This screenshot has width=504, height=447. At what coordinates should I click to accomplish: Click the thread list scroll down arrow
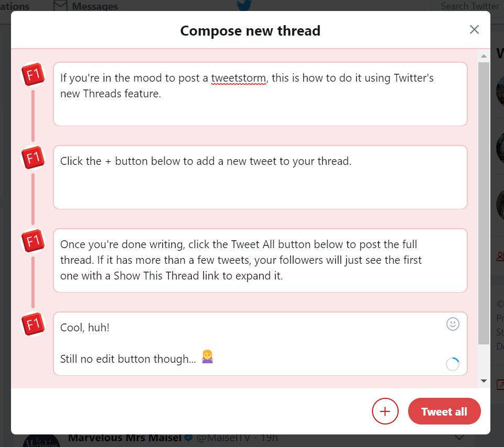pos(484,381)
